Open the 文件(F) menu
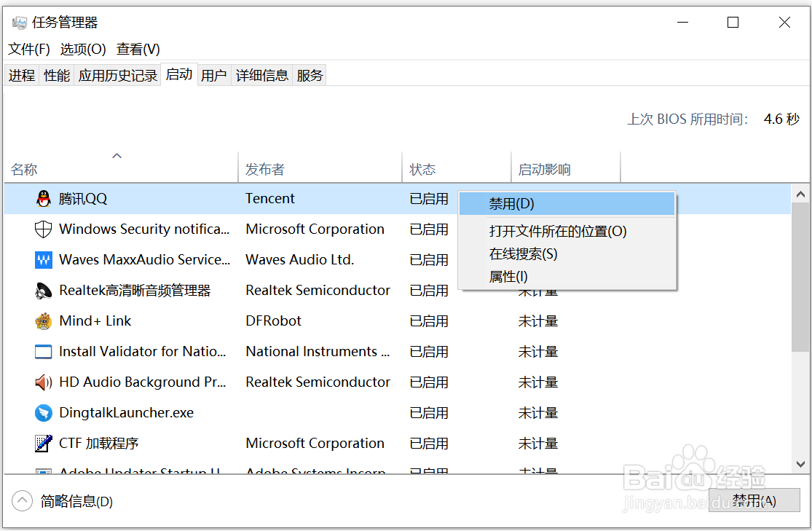Screen dimensions: 812x531 pyautogui.click(x=29, y=50)
